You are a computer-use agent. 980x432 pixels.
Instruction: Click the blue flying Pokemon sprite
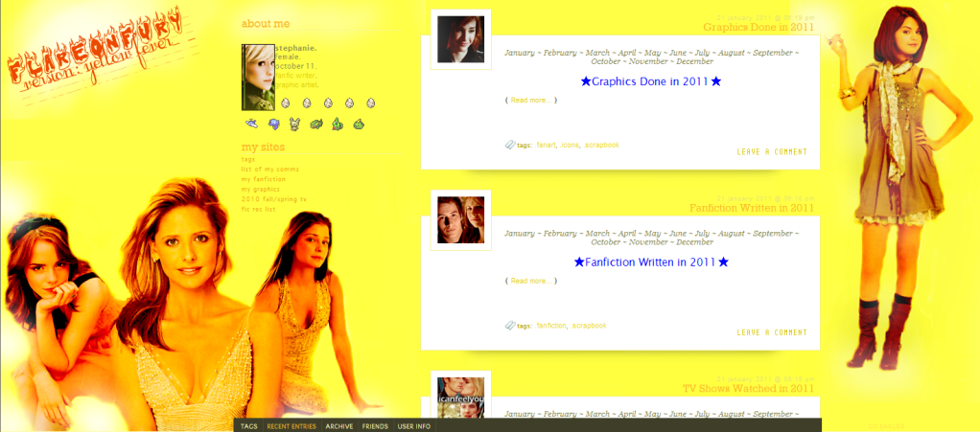pos(251,123)
